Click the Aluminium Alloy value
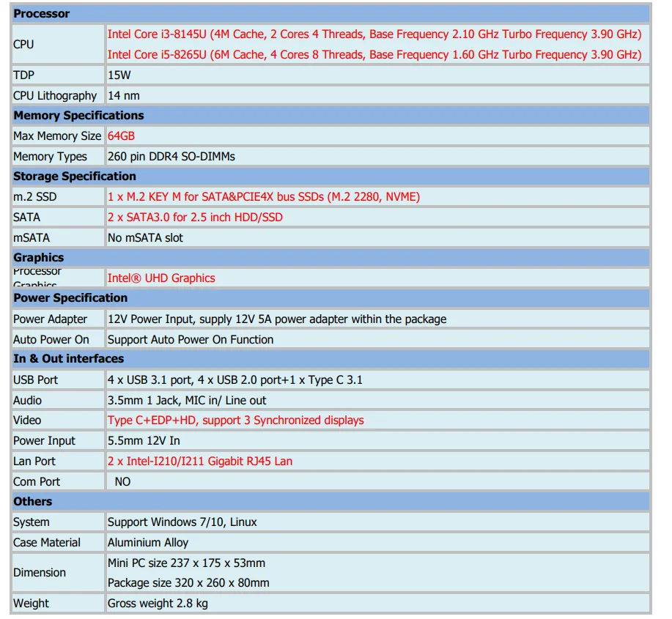This screenshot has height=619, width=672. click(148, 543)
